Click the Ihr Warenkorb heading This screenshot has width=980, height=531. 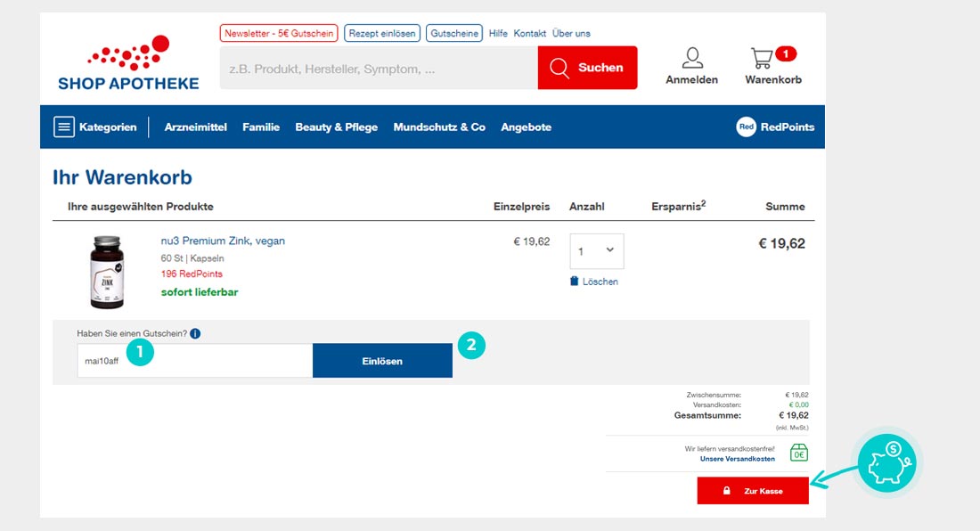(x=123, y=177)
